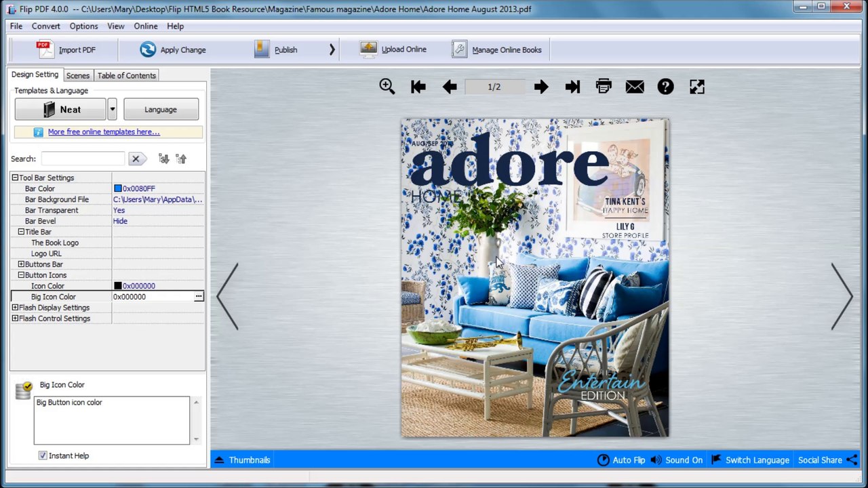Switch to the Scenes tab
Screen dimensions: 868x488
pos(78,75)
